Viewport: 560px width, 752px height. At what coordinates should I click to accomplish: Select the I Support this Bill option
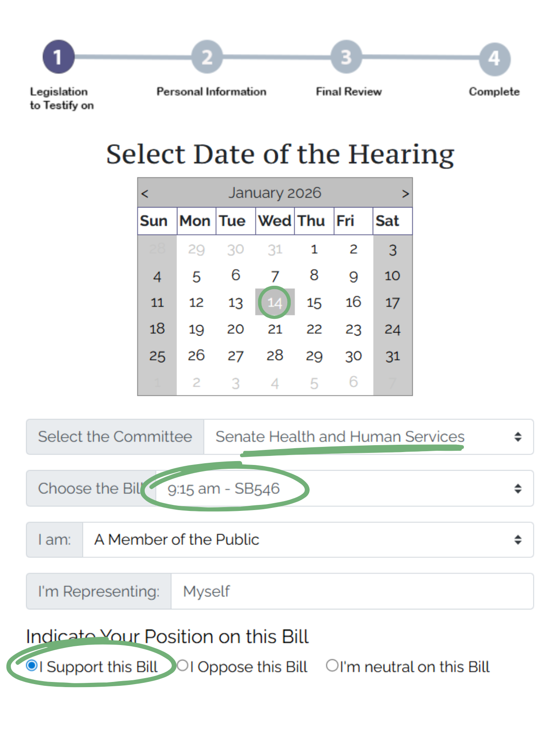(32, 666)
